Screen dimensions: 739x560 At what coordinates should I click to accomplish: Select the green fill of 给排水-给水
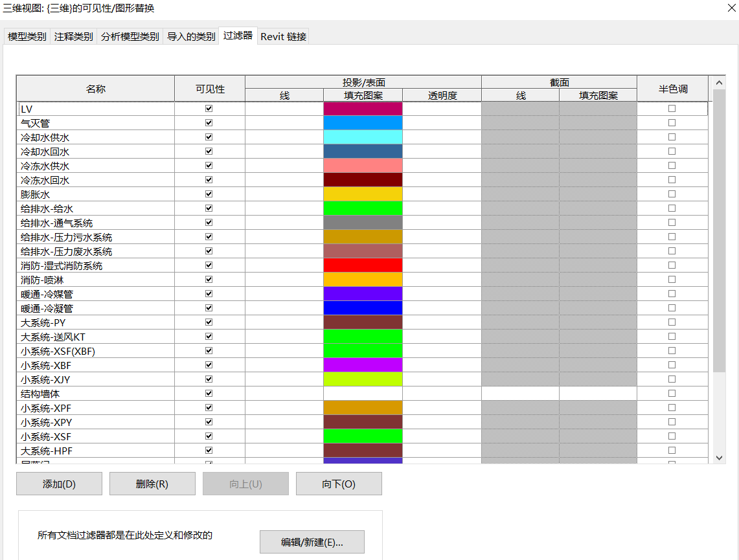click(363, 208)
